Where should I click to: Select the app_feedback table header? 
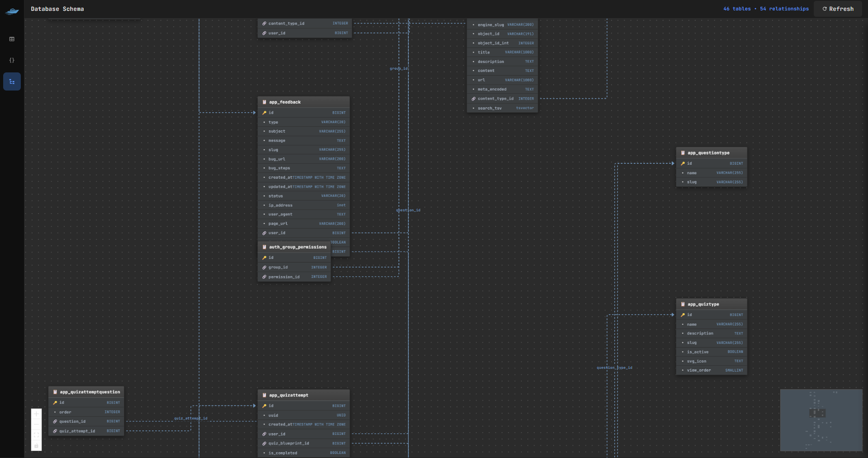(x=304, y=102)
